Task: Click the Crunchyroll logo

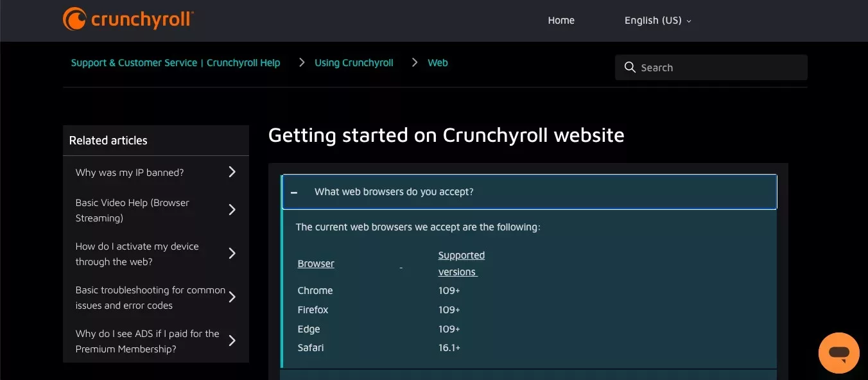Action: pyautogui.click(x=128, y=19)
